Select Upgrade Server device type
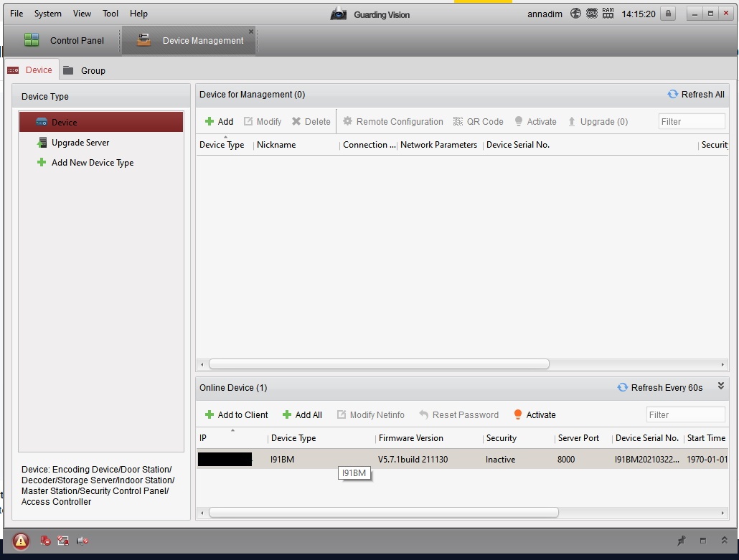 tap(80, 142)
